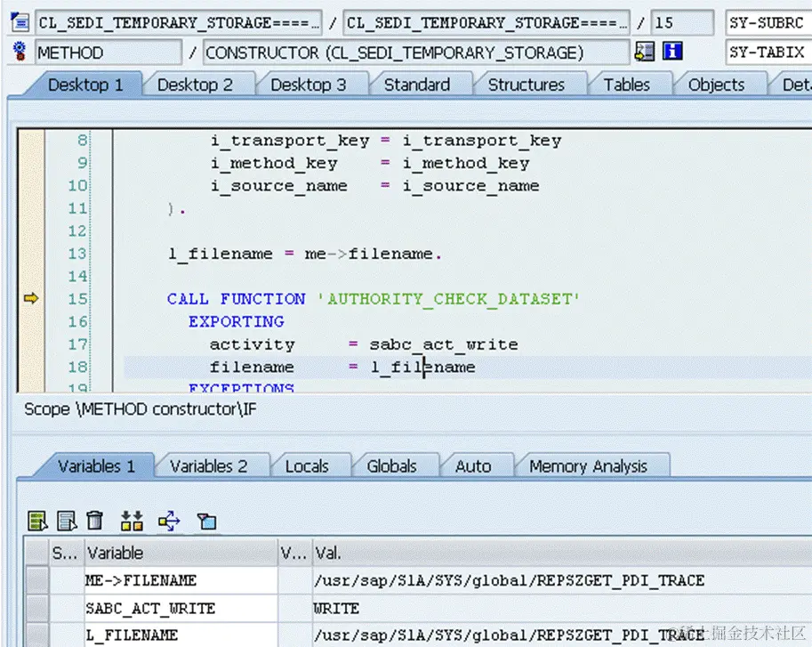The height and width of the screenshot is (647, 812).
Task: Select the Structures tab
Action: pos(527,85)
